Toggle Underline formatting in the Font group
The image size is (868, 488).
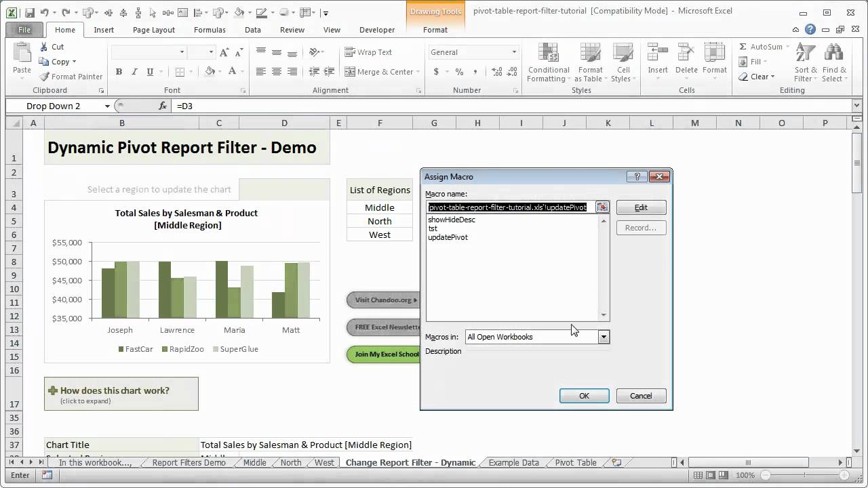coord(150,72)
